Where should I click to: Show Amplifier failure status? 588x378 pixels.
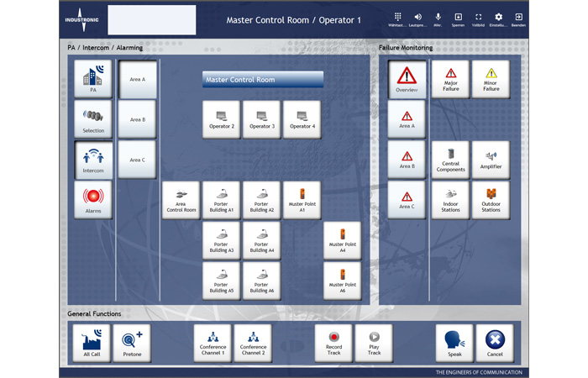click(x=491, y=160)
